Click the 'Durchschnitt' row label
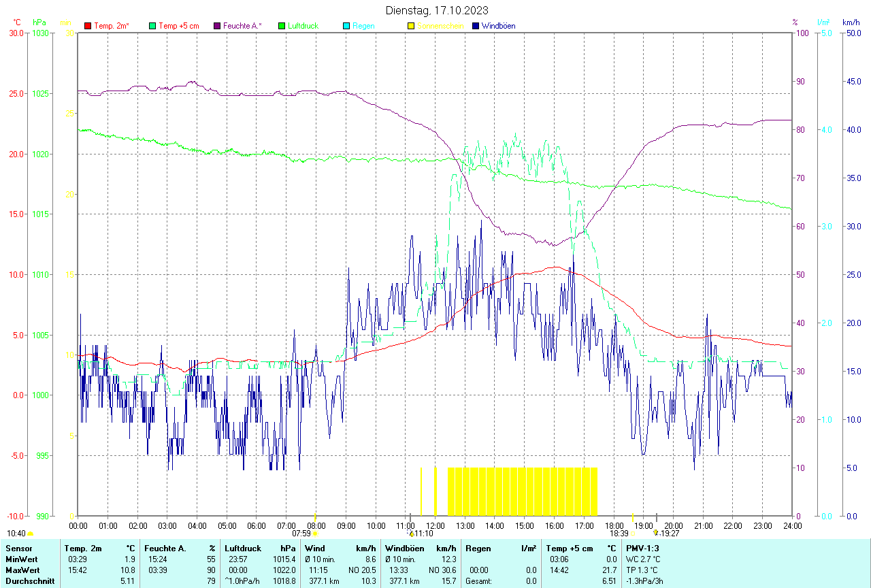871x588 pixels. tap(30, 581)
